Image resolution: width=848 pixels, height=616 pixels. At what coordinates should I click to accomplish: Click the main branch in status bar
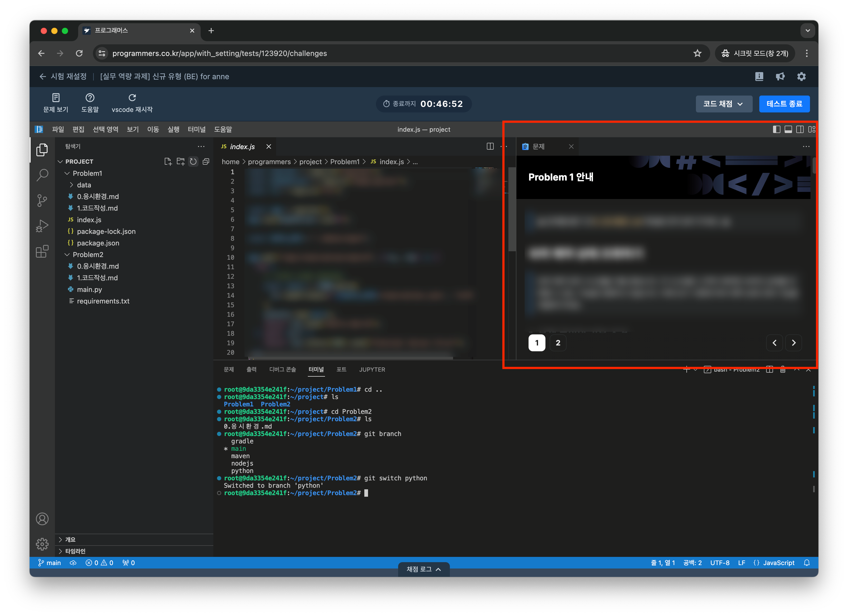49,563
